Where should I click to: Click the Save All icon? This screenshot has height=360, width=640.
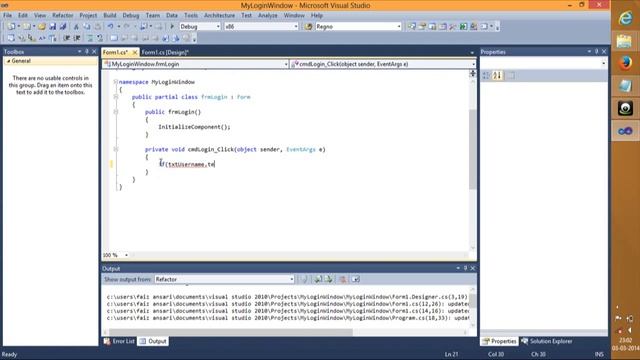click(63, 27)
